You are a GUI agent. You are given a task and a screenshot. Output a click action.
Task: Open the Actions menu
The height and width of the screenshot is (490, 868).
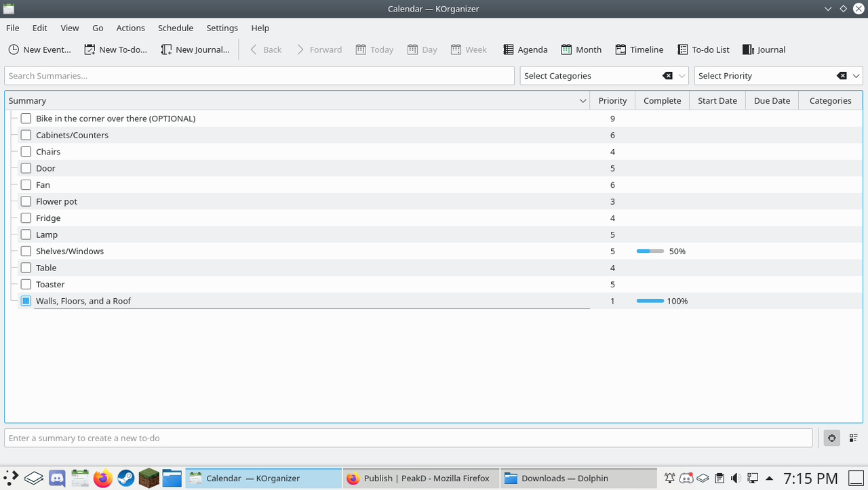tap(130, 28)
